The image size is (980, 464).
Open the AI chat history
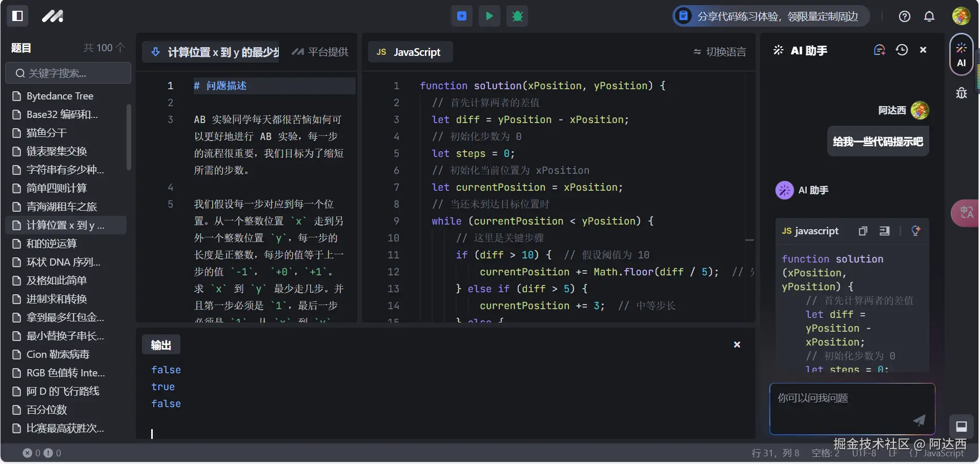pos(903,50)
